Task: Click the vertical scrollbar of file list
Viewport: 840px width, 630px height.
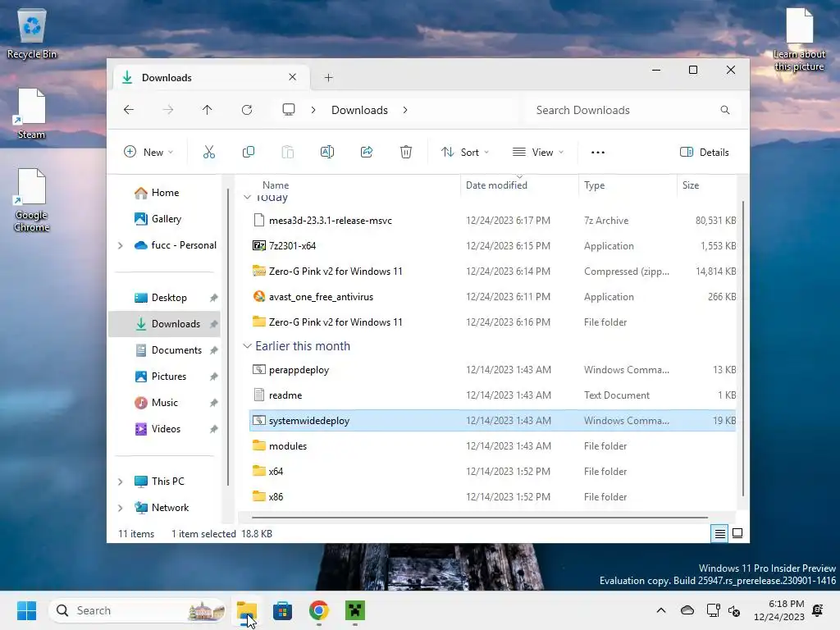Action: [x=743, y=348]
